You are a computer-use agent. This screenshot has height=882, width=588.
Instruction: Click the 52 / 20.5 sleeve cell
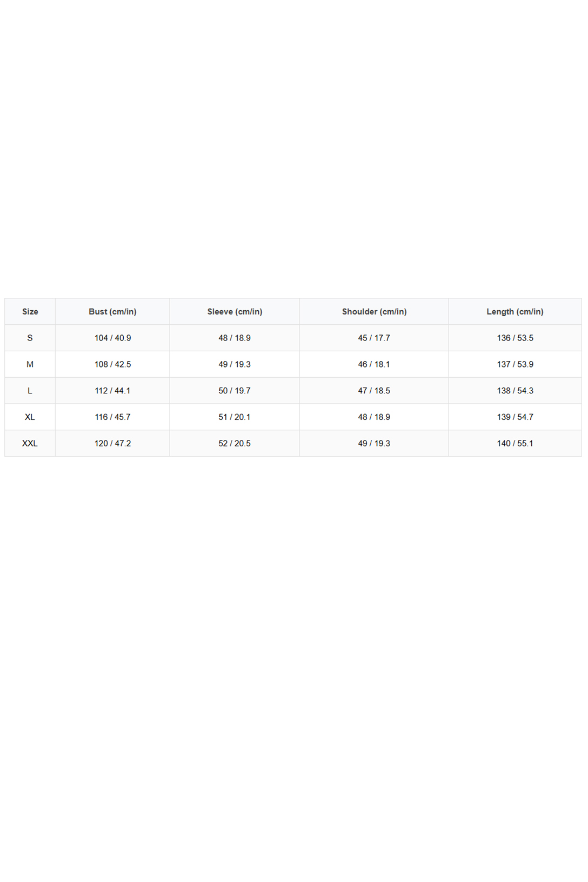click(235, 443)
